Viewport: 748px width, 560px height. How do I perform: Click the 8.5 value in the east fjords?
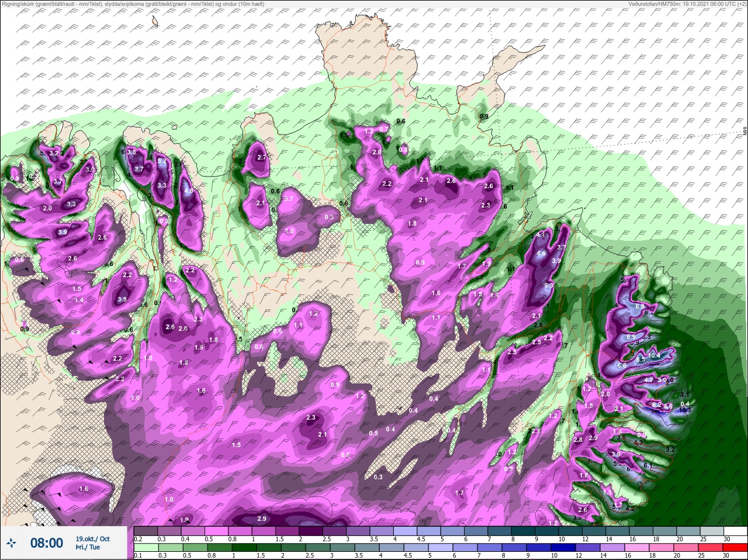coord(640,359)
